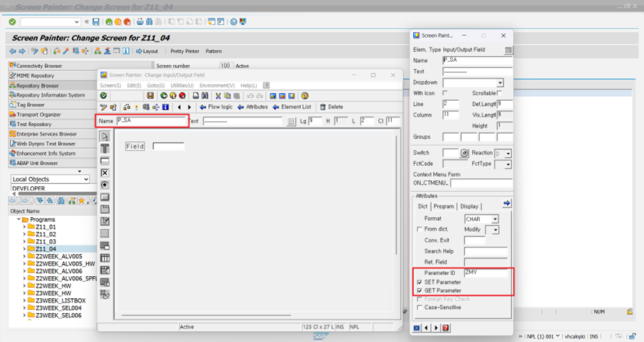
Task: Click Name field containing P_SA in editor
Action: point(151,121)
